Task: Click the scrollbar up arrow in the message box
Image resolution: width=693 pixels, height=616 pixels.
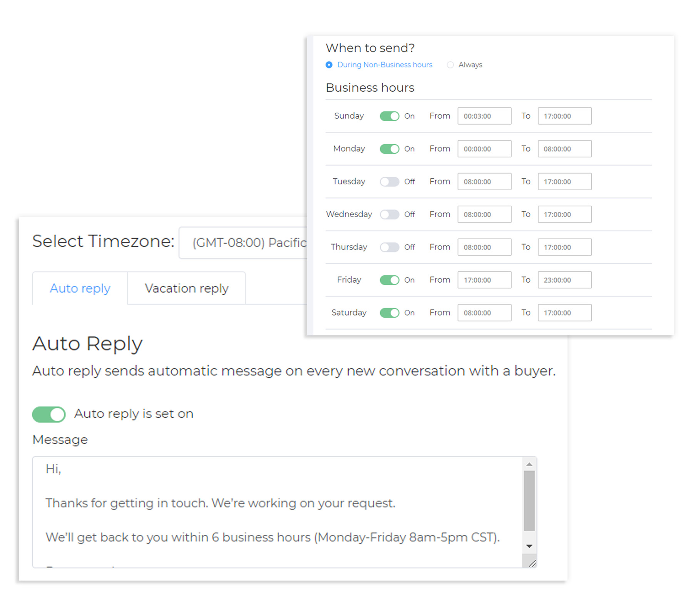Action: [x=530, y=464]
